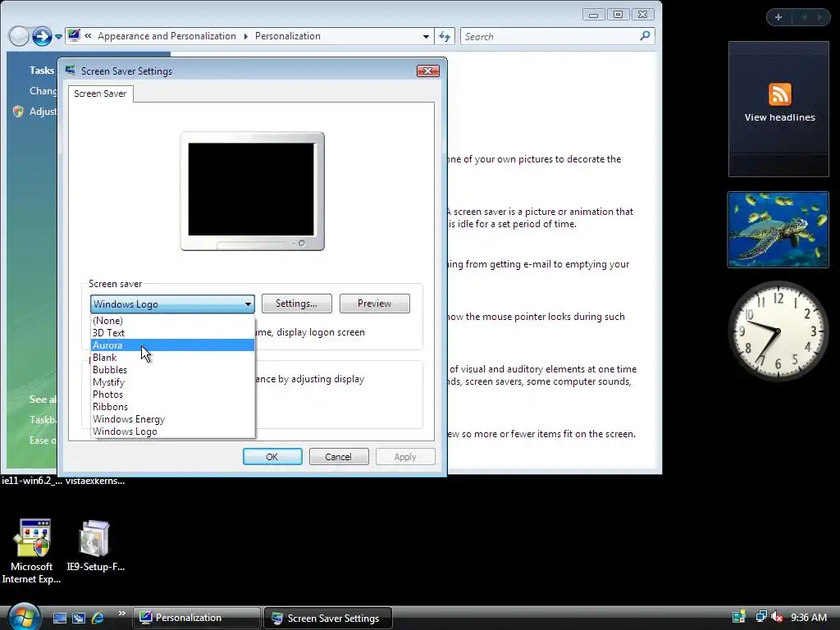Select Windows Logo in dropdown list

(172, 431)
